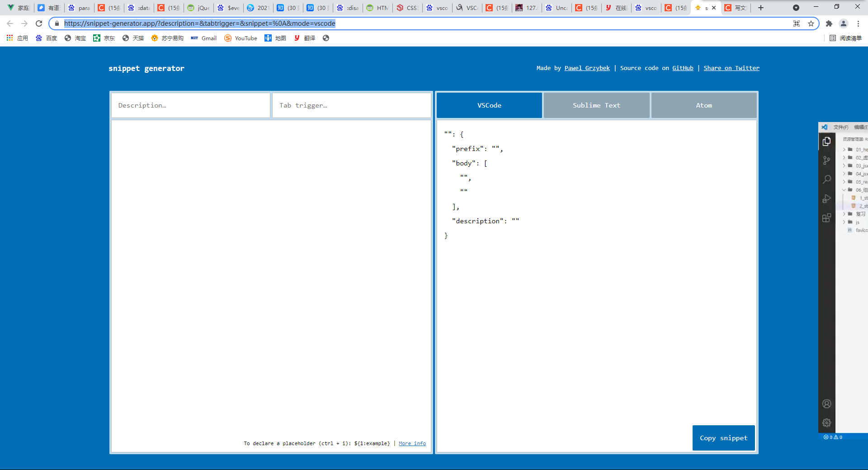Toggle the bookmark star for this page
Screen dimensions: 868x470
pyautogui.click(x=810, y=23)
